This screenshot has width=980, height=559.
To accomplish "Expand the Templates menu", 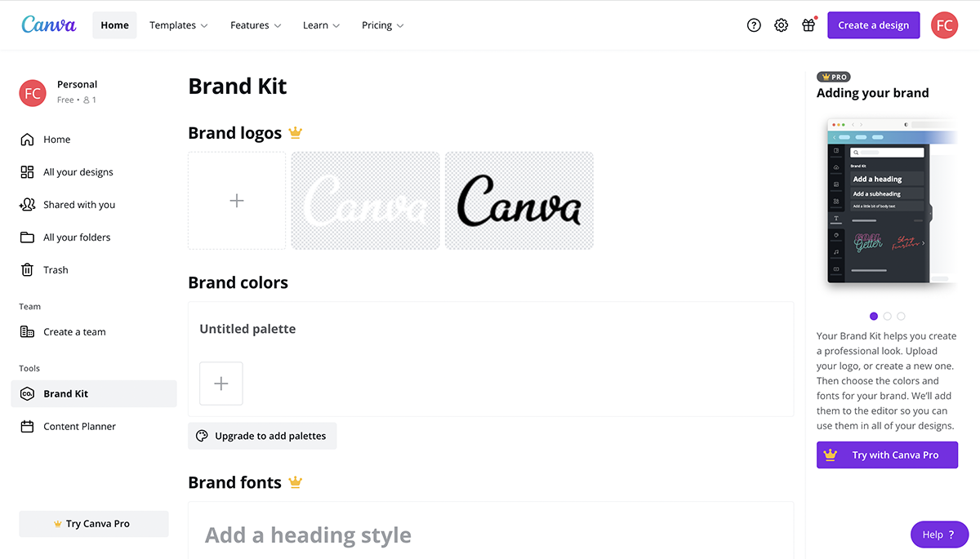I will [178, 25].
